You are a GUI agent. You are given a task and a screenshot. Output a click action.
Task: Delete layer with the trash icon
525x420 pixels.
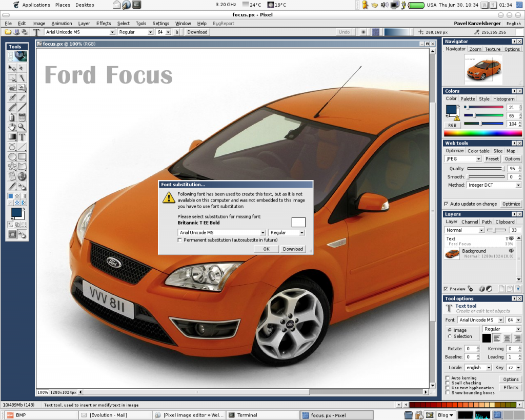pos(518,288)
